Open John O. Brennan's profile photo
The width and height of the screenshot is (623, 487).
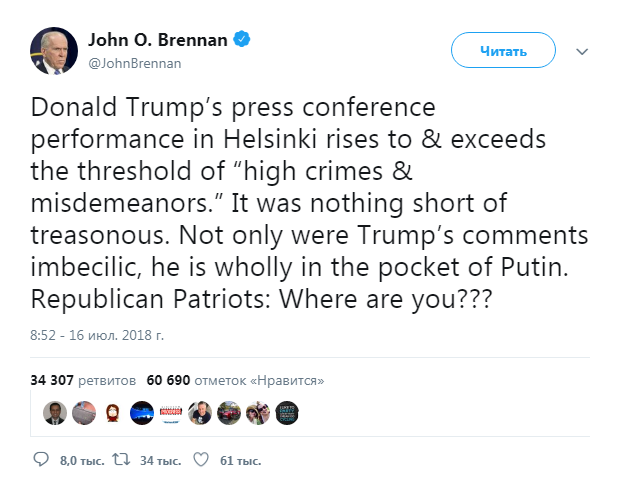(x=53, y=51)
